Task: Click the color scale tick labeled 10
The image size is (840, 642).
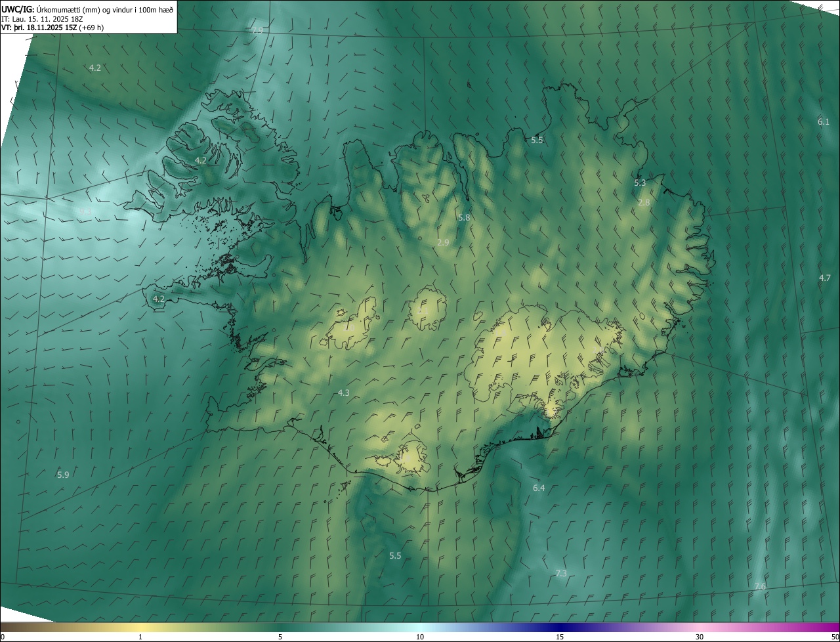Action: pyautogui.click(x=420, y=637)
